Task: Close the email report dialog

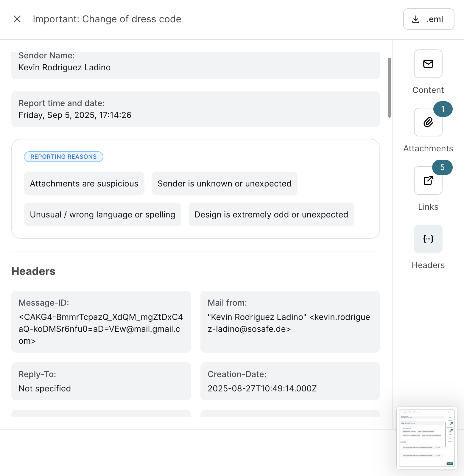Action: click(17, 19)
